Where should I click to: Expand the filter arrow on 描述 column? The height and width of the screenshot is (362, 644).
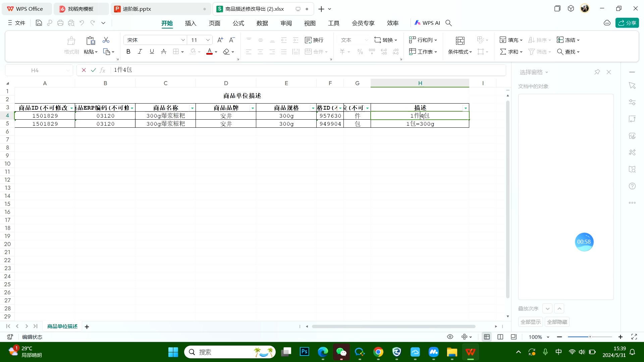pyautogui.click(x=466, y=108)
